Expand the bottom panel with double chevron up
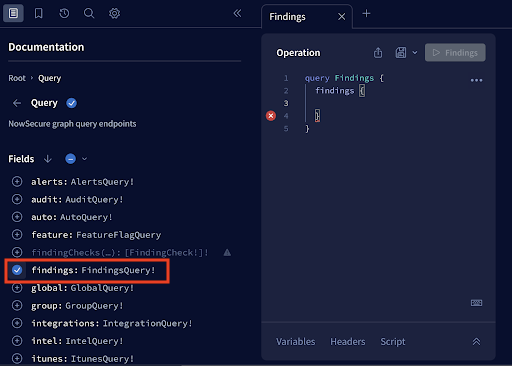512x366 pixels. (476, 342)
